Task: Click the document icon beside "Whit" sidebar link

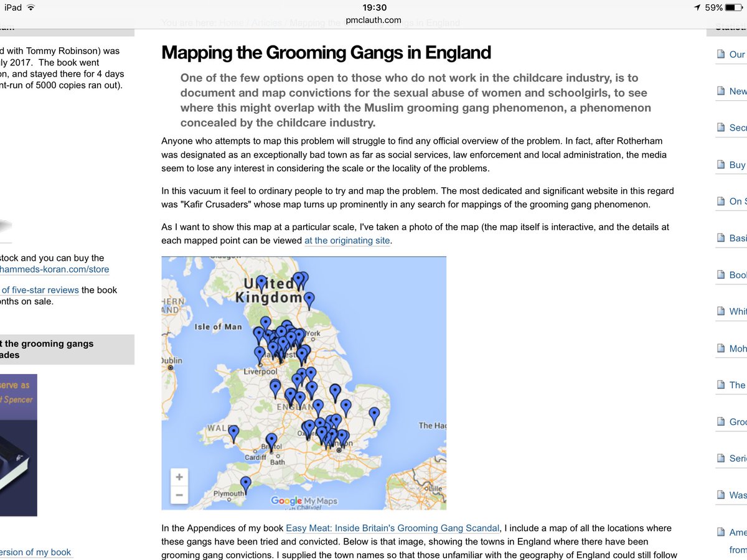Action: (x=721, y=312)
